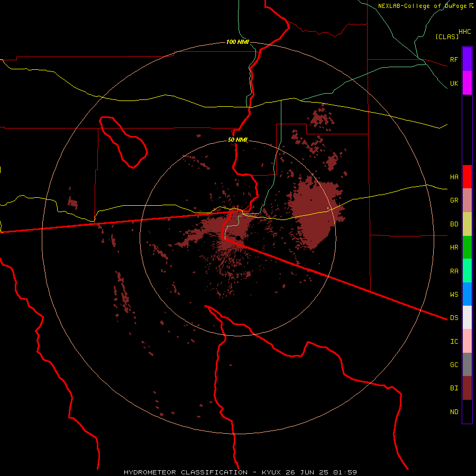Image resolution: width=476 pixels, height=476 pixels.
Task: Click the 01:59 timestamp
Action: coord(345,472)
